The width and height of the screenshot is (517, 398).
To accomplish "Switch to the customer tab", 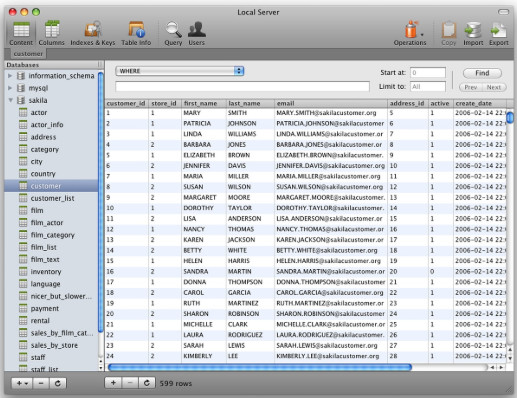I will (x=28, y=54).
